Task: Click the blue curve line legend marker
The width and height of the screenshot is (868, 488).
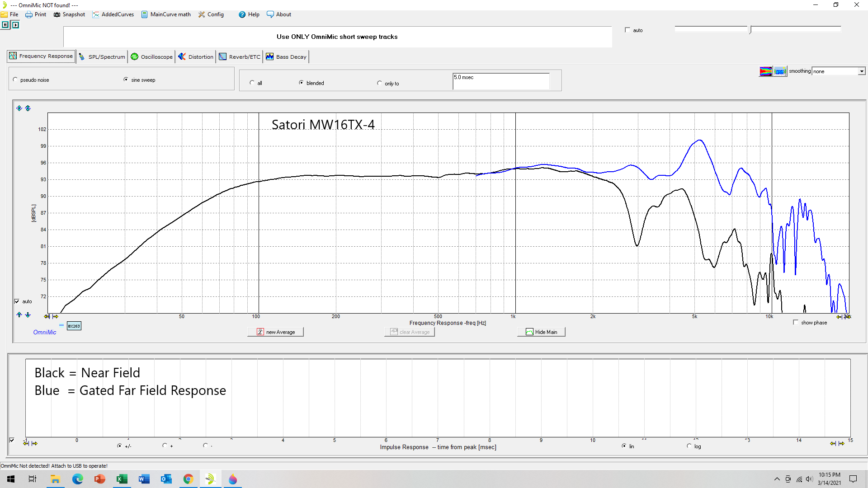Action: (x=61, y=325)
